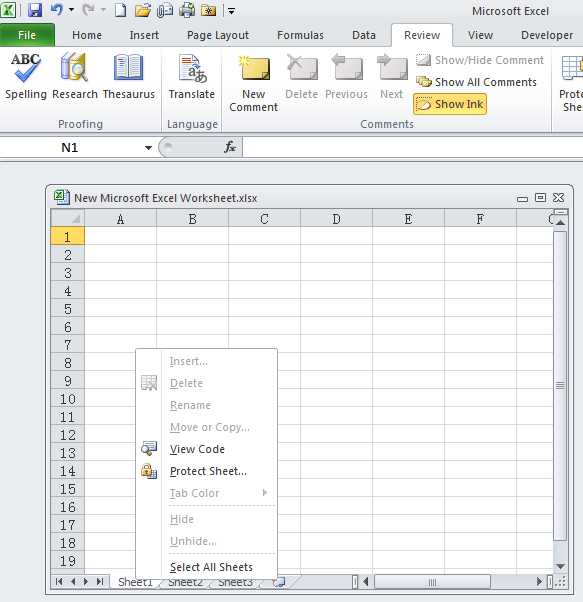Choose Protect Sheet... from context menu

[206, 471]
